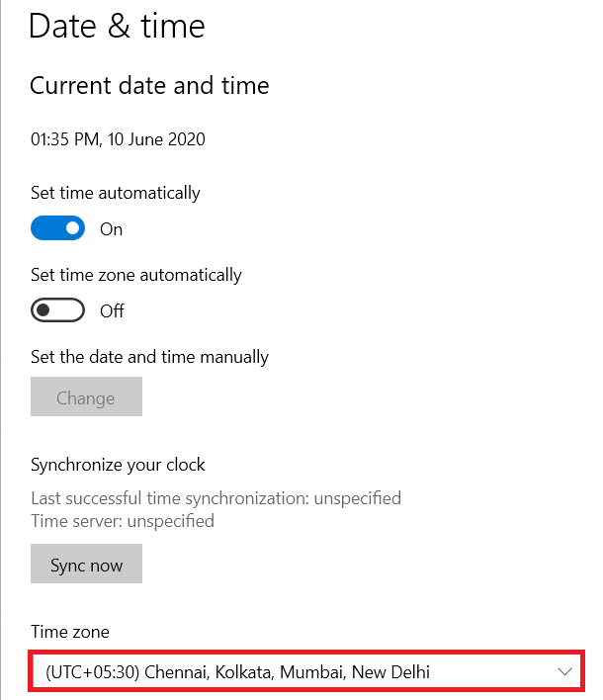Click the Date & time page heading
Viewport: 603px width, 700px height.
click(117, 27)
